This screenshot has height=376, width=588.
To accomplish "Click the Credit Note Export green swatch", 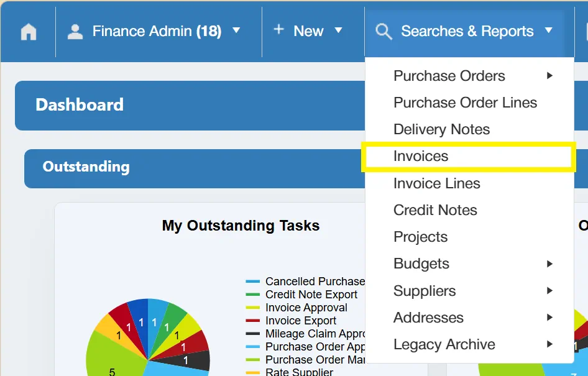I will 253,295.
